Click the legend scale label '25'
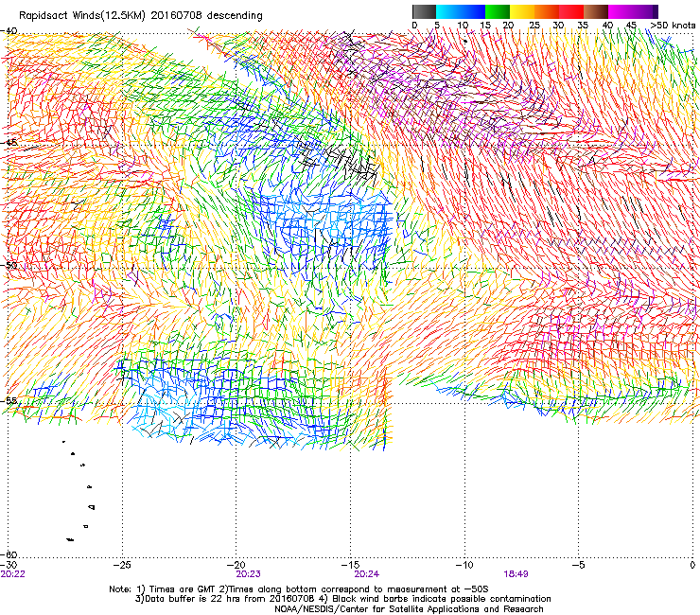 (534, 26)
